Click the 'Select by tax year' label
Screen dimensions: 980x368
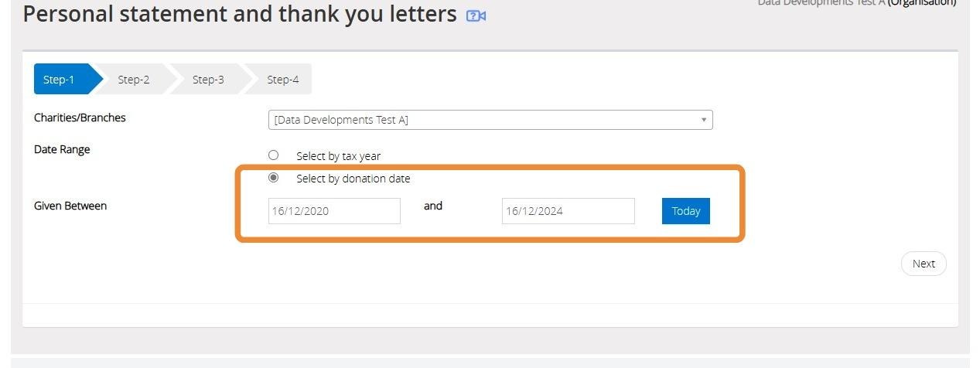(338, 156)
